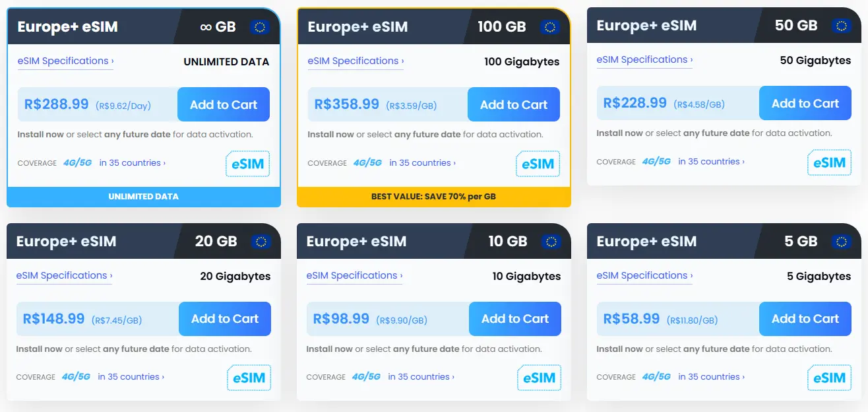The width and height of the screenshot is (868, 412).
Task: Add the 100 GB plan to cart
Action: [x=514, y=104]
